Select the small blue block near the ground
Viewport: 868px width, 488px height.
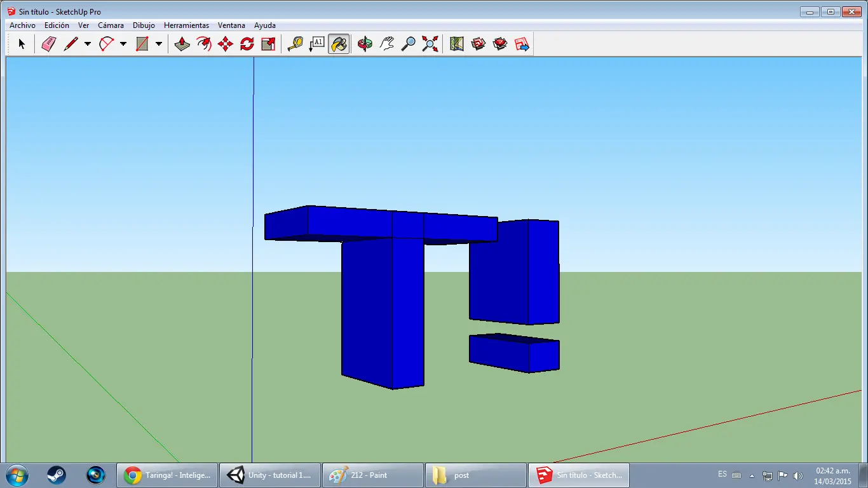coord(514,353)
